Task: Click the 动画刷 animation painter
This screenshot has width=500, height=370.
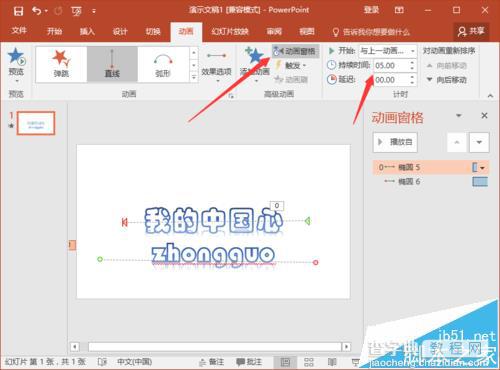Action: pos(291,80)
